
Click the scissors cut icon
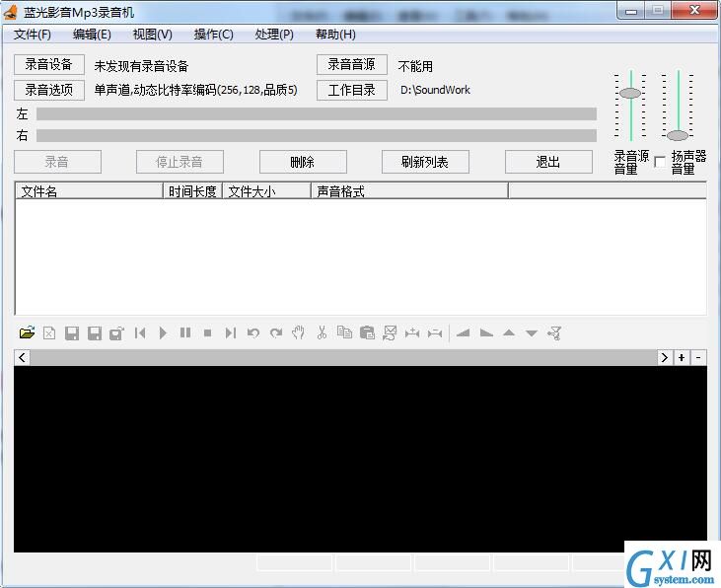click(322, 332)
